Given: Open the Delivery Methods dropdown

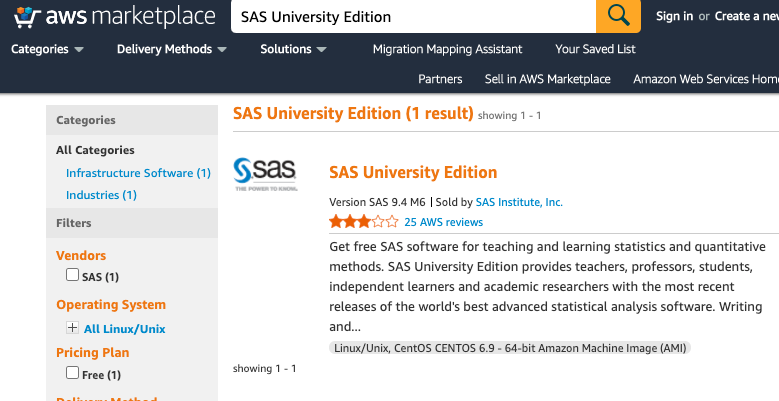Looking at the screenshot, I should click(x=171, y=49).
